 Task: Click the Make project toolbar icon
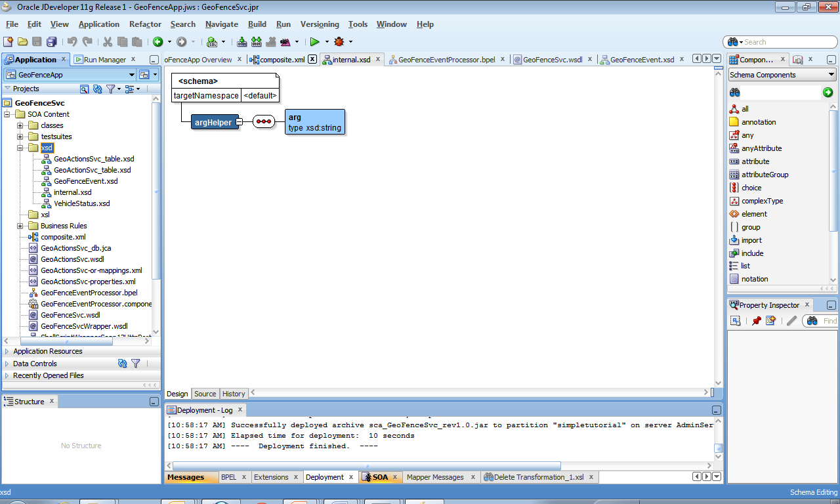pyautogui.click(x=242, y=41)
